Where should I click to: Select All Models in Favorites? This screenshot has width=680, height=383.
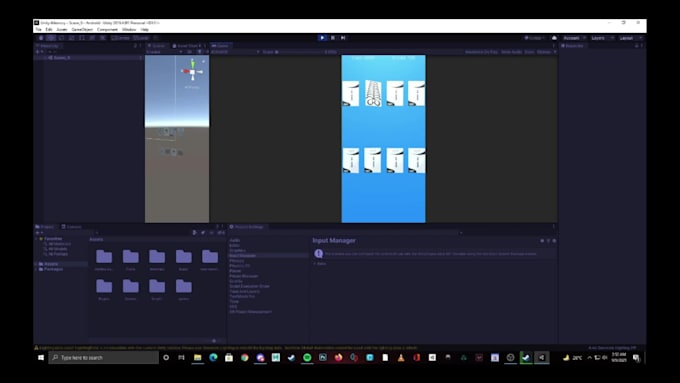[x=57, y=249]
